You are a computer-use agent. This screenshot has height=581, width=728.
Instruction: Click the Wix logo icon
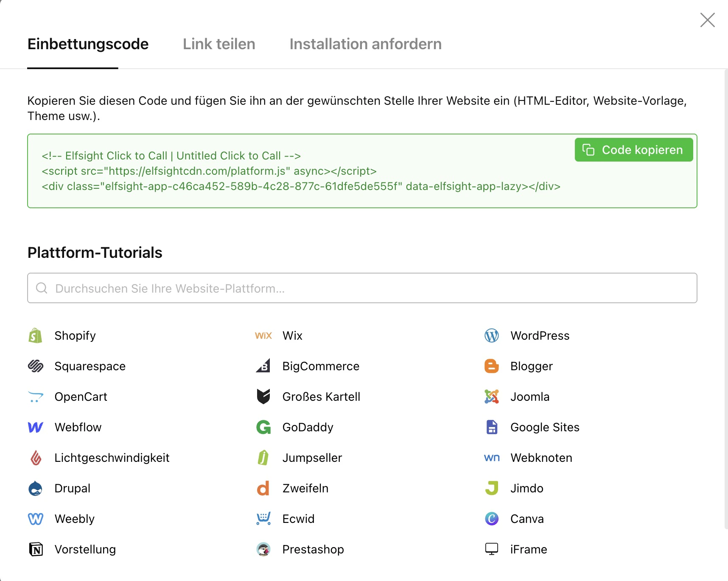pyautogui.click(x=263, y=335)
